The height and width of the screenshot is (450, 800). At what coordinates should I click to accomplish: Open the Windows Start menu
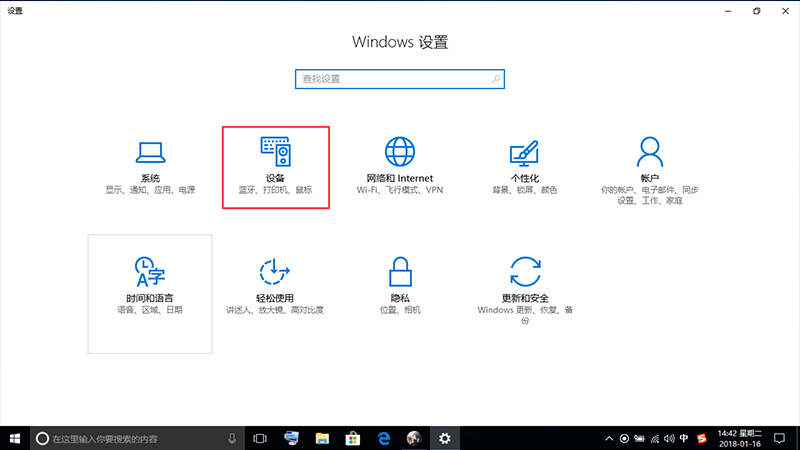point(15,438)
